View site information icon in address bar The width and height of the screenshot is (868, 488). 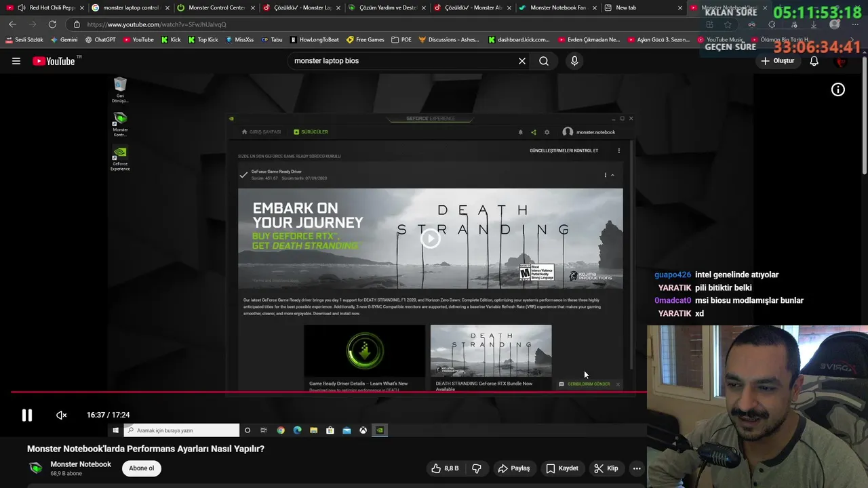point(77,24)
